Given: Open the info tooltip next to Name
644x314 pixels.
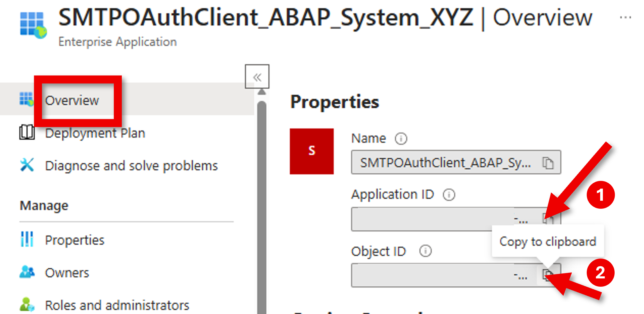Looking at the screenshot, I should [401, 138].
